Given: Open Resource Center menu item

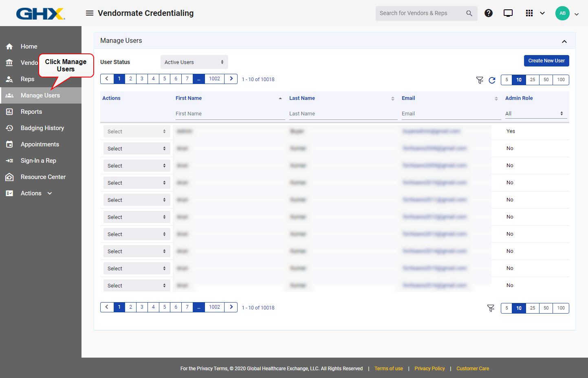Looking at the screenshot, I should tap(43, 177).
